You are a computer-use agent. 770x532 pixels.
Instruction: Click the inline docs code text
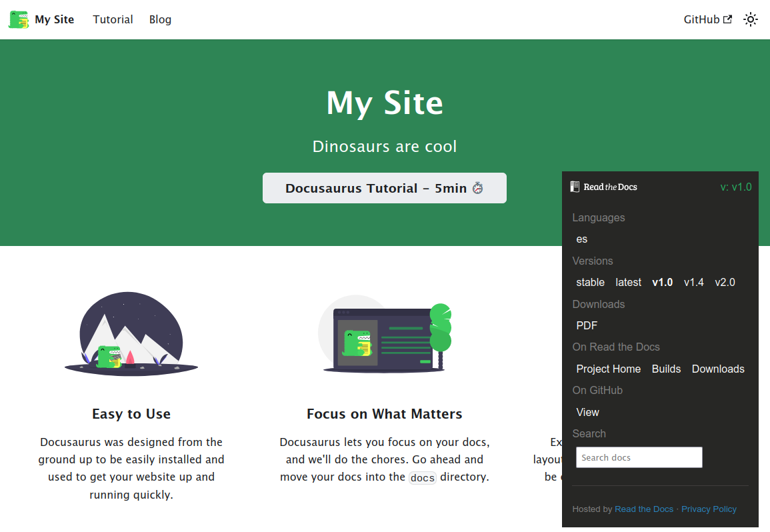tap(422, 478)
